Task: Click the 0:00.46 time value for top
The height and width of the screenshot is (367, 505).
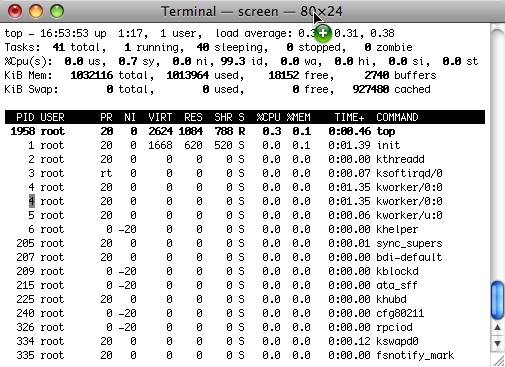Action: (349, 131)
